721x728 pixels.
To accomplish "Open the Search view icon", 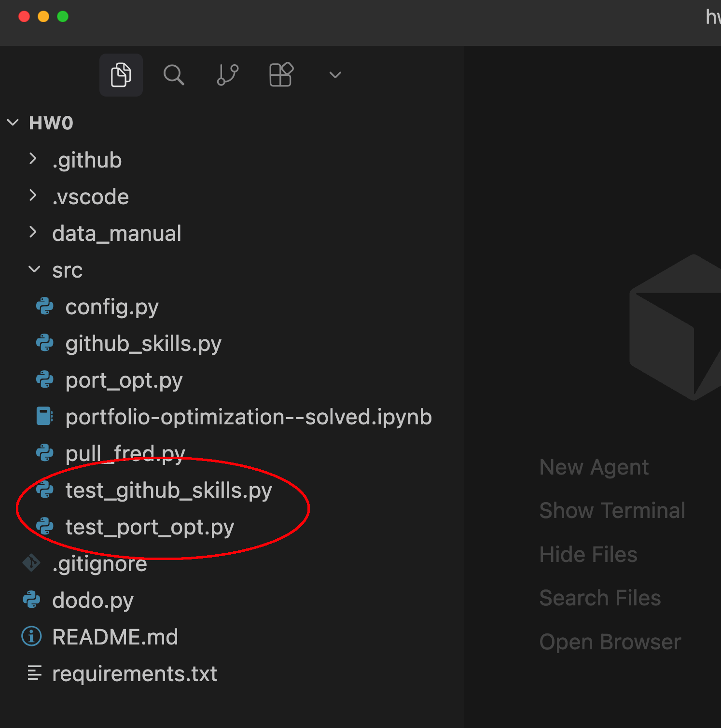I will click(174, 75).
